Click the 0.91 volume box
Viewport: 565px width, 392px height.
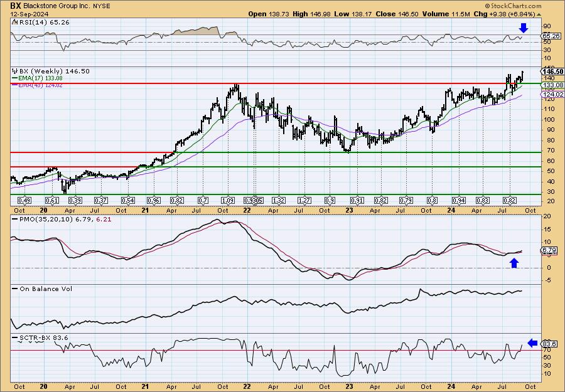(x=357, y=201)
